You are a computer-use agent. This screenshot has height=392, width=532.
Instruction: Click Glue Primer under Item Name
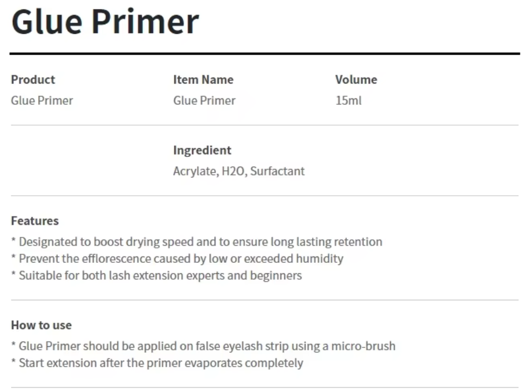coord(204,100)
